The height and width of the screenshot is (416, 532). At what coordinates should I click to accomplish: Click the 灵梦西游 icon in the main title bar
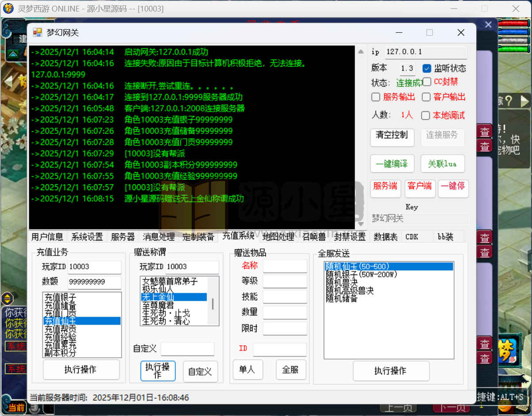[x=8, y=9]
